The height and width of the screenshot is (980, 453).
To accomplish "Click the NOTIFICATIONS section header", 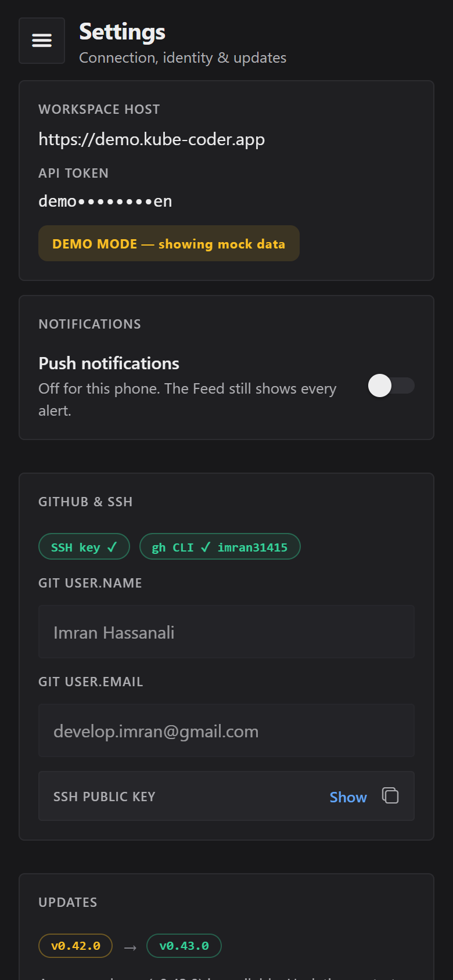I will (89, 324).
